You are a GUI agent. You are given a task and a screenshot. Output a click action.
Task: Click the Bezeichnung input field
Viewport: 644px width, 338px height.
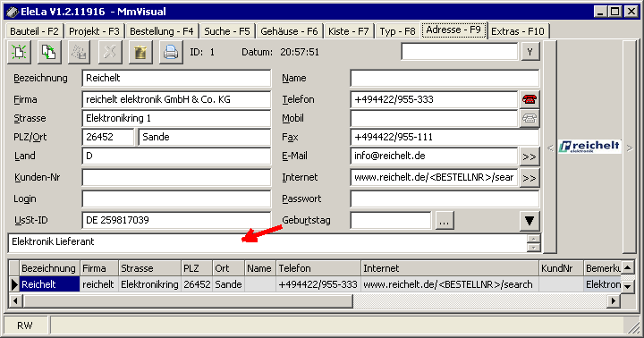coord(176,78)
